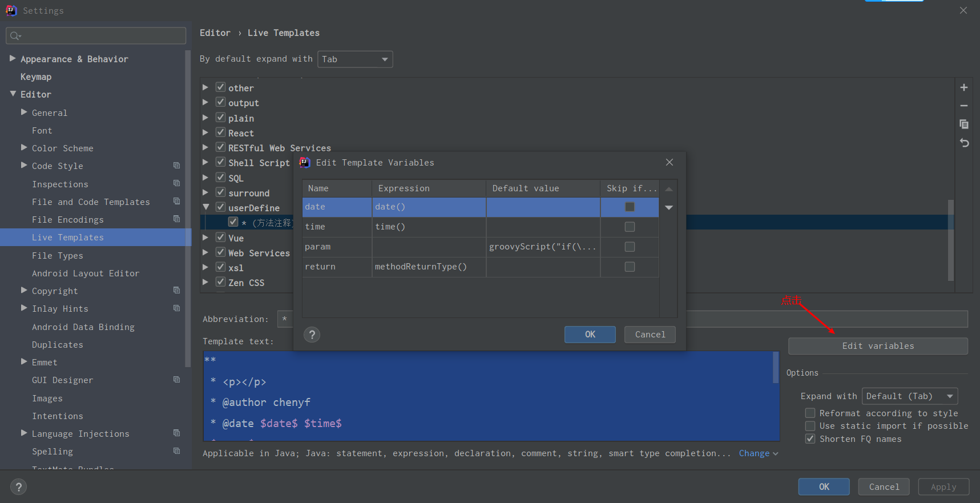980x503 pixels.
Task: Select the param variable row
Action: point(337,247)
